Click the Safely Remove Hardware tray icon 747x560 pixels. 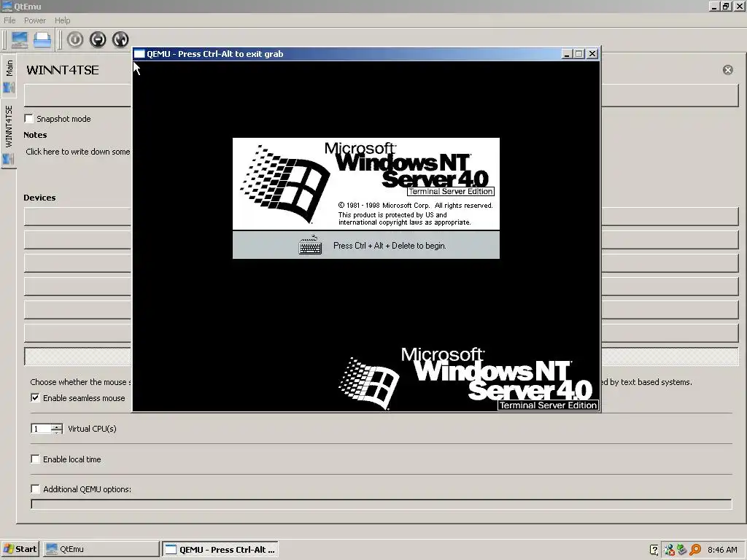point(682,550)
